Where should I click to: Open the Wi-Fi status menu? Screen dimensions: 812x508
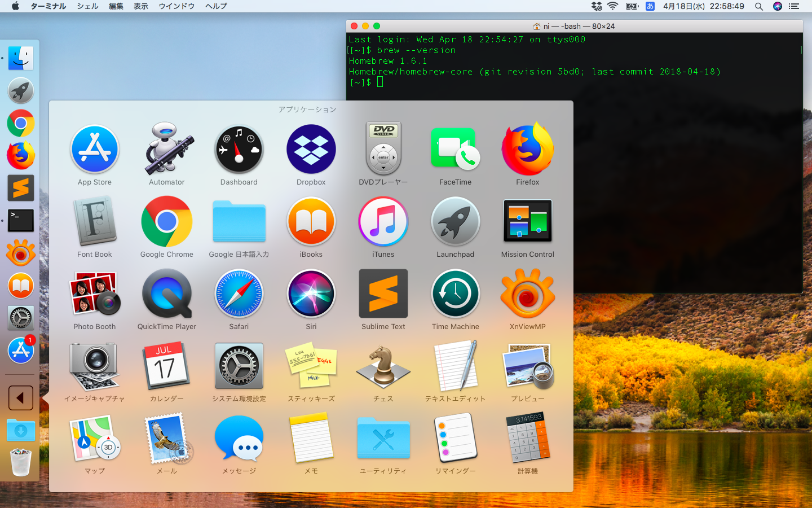click(612, 6)
